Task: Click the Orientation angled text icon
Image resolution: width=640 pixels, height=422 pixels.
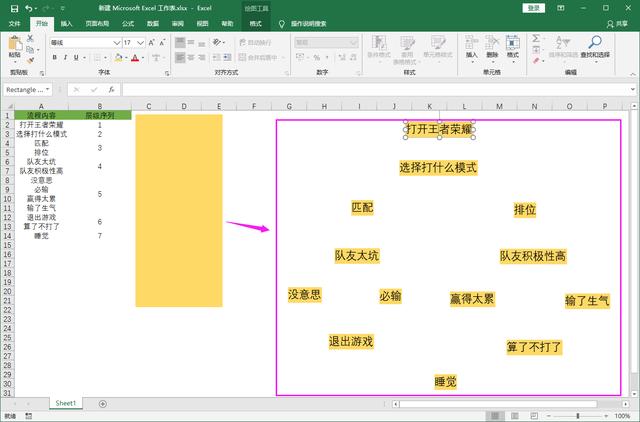Action: click(216, 42)
